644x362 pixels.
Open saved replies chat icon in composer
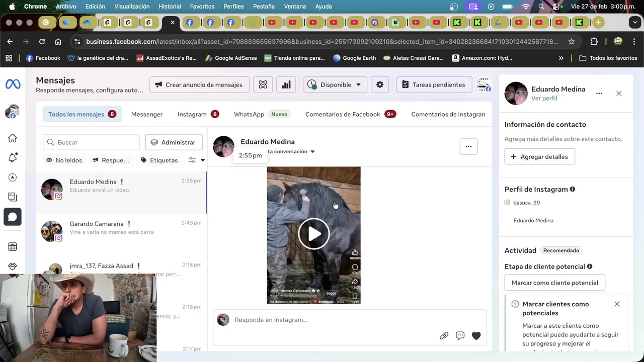click(x=460, y=336)
